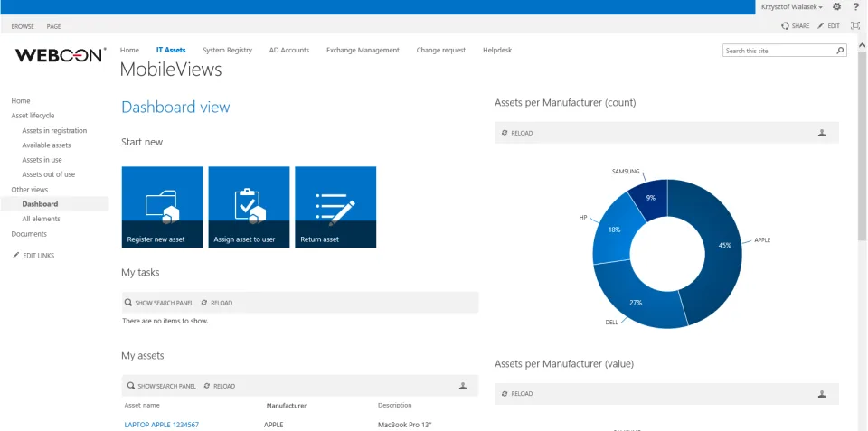
Task: Click the Manufacturer column header
Action: (287, 406)
